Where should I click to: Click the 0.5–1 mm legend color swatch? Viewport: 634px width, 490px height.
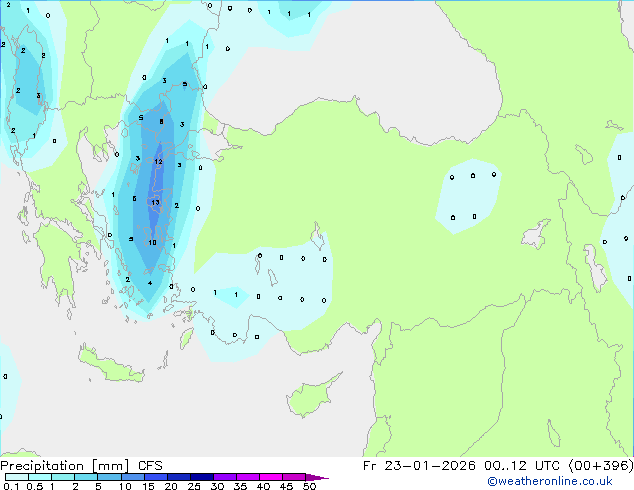(40, 477)
